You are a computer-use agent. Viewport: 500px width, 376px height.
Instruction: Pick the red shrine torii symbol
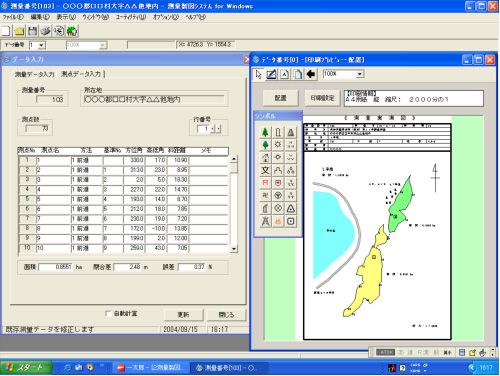(x=265, y=183)
